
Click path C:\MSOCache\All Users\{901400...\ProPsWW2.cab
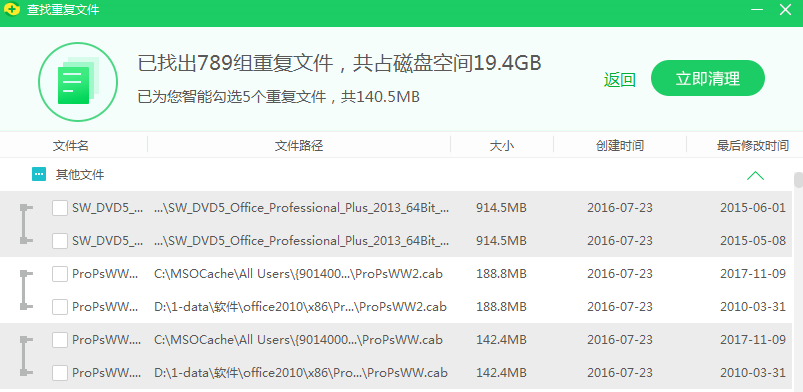coord(299,274)
